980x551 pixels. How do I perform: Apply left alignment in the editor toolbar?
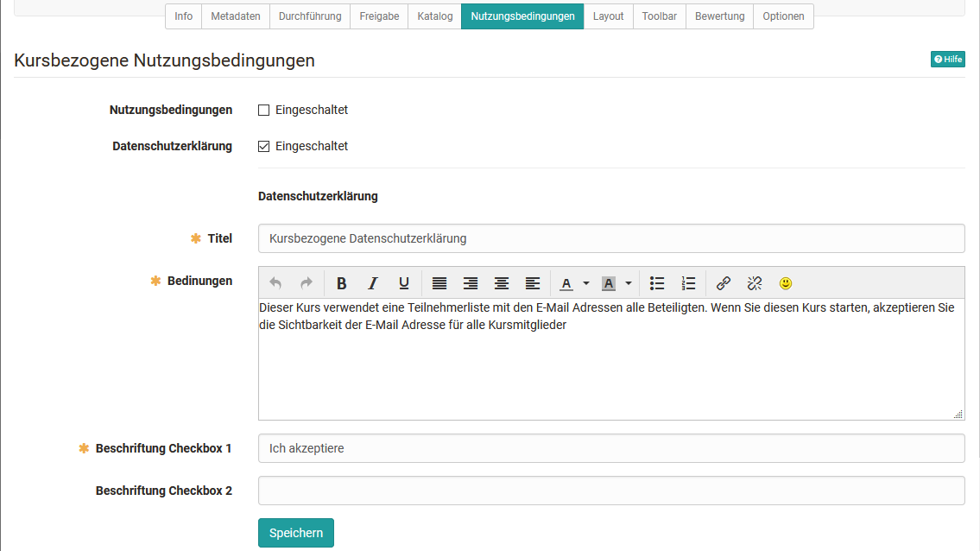point(533,283)
